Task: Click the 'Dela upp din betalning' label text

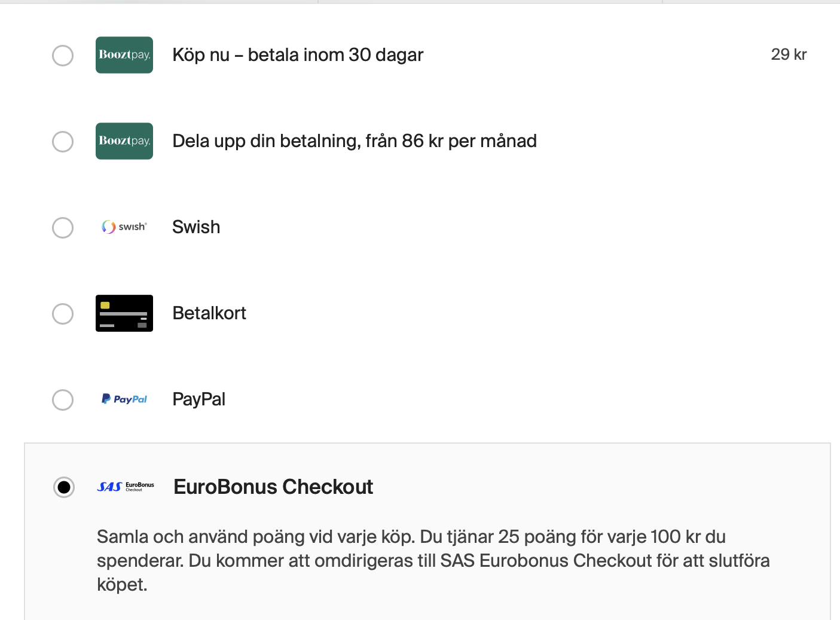Action: [355, 141]
